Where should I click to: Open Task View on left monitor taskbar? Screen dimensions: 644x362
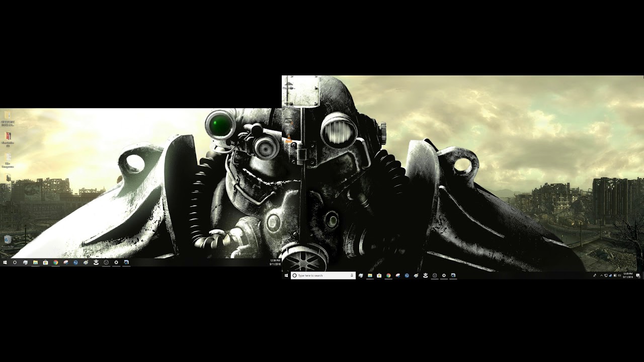25,262
